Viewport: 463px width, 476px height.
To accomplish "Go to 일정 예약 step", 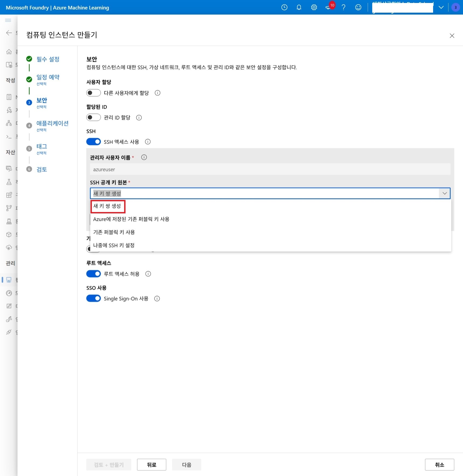I will pyautogui.click(x=48, y=77).
